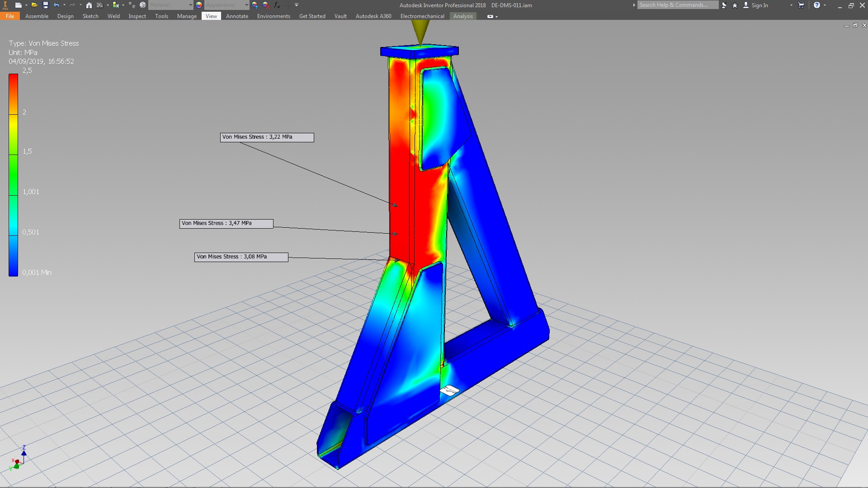Click the satellite dish communication icon
868x488 pixels.
coord(724,5)
